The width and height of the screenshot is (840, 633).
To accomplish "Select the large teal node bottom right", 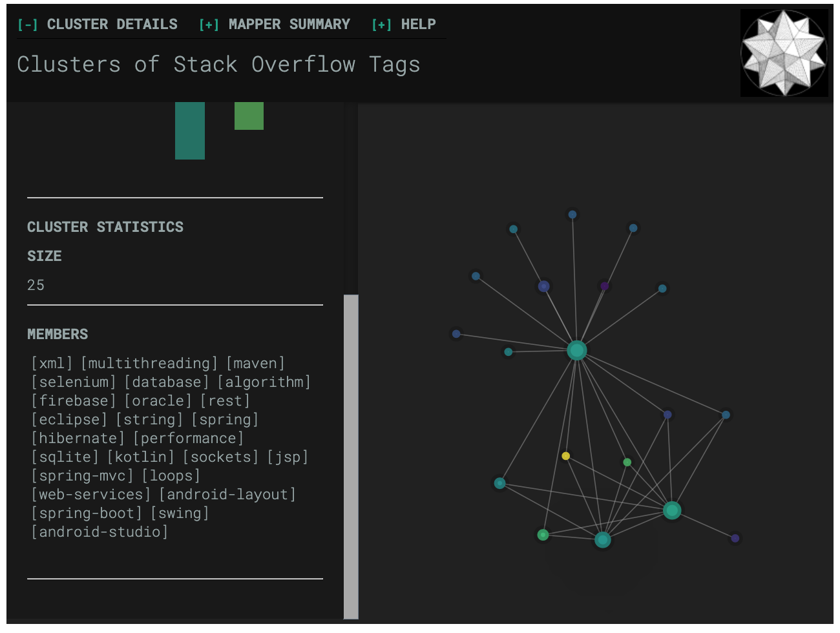I will [x=671, y=510].
